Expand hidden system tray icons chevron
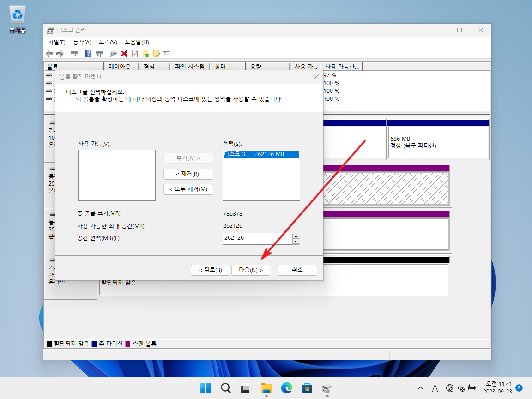Viewport: 532px width, 399px height. point(420,388)
